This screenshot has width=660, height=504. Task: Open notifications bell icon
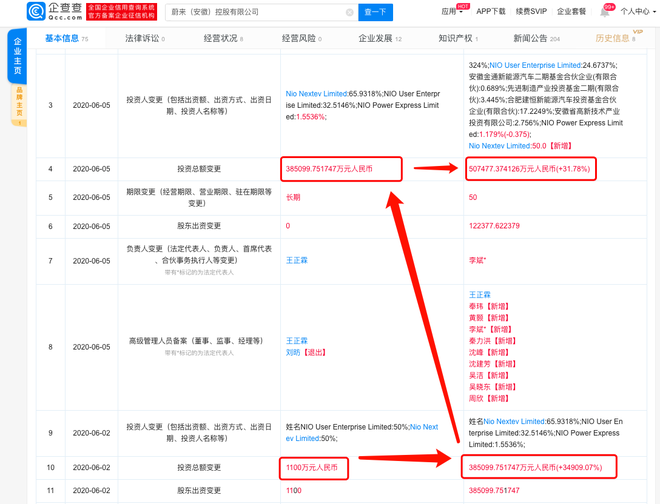click(x=604, y=12)
